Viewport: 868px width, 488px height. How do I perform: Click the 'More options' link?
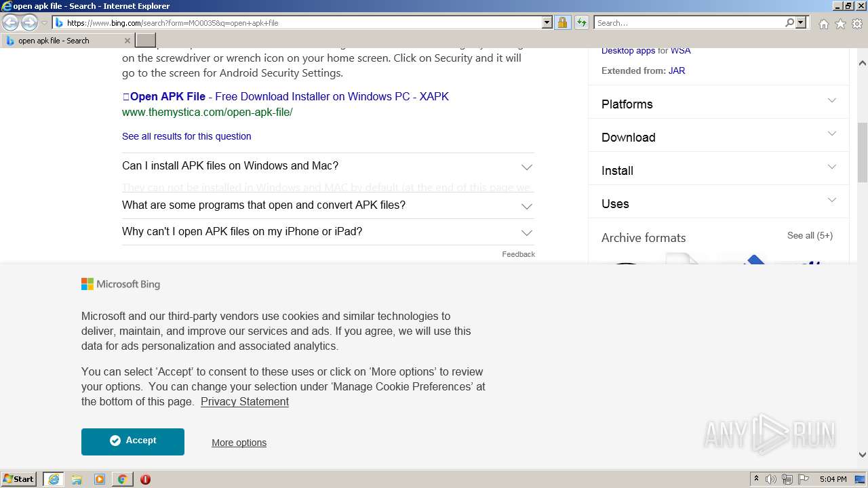click(239, 443)
